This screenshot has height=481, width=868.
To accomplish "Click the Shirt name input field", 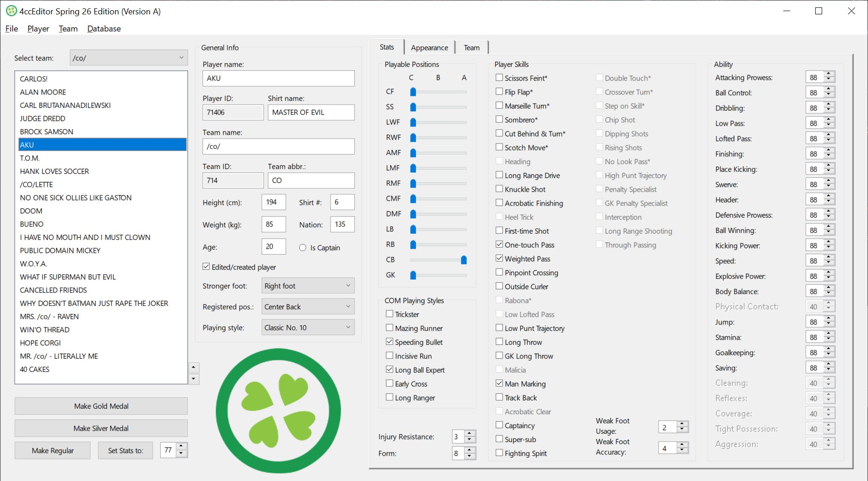I will 311,112.
